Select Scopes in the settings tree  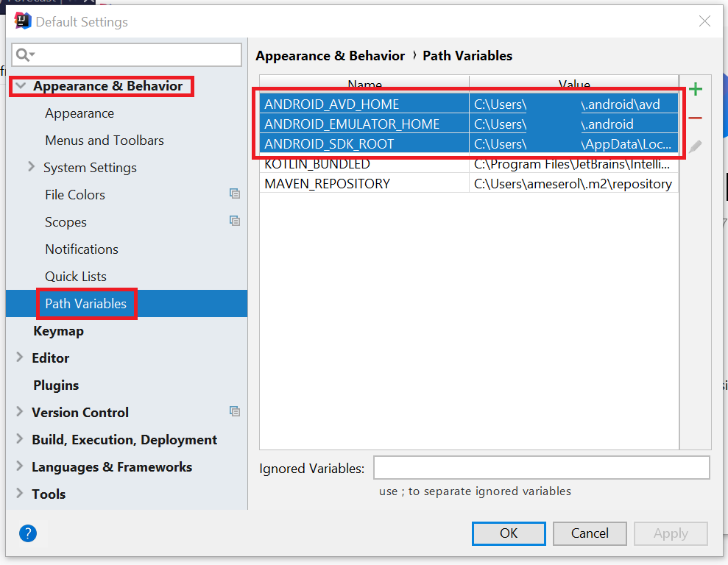pyautogui.click(x=66, y=222)
